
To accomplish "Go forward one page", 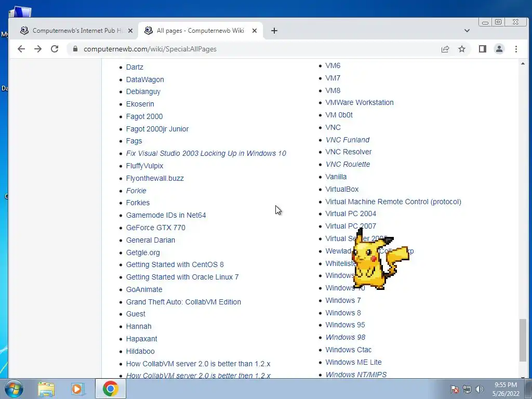I will tap(38, 49).
